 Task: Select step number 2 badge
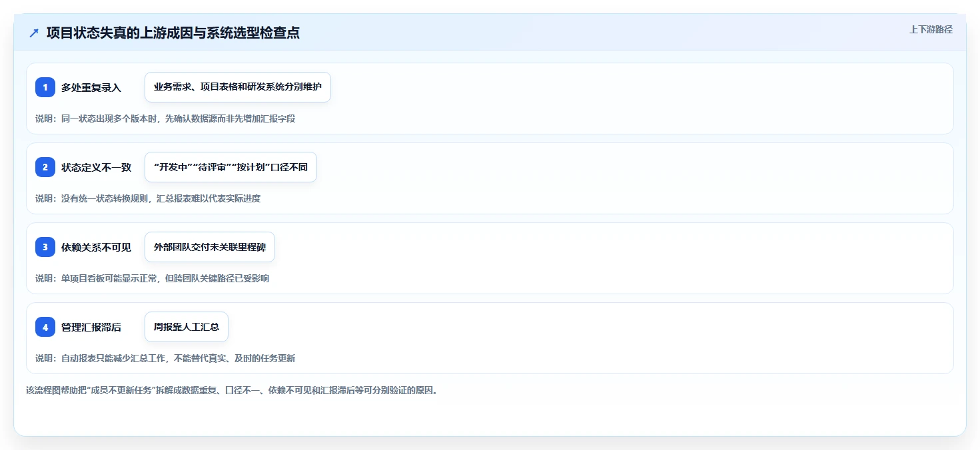(45, 167)
